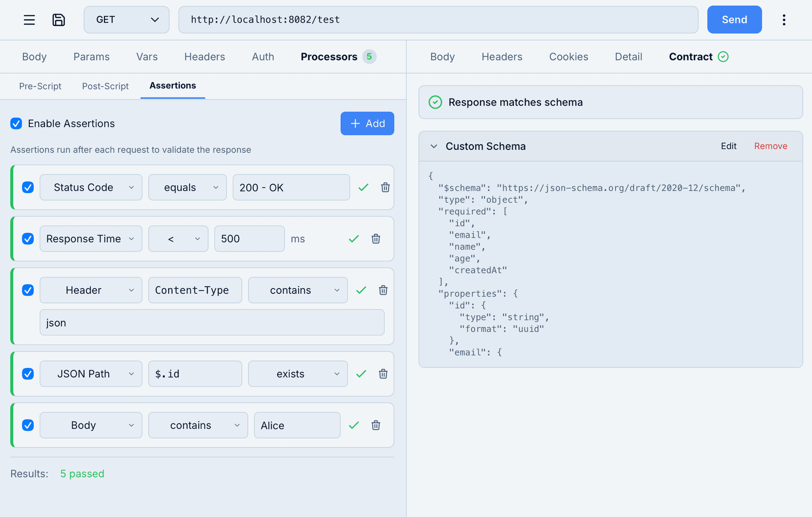Click the success icon on Response matches schema
Image resolution: width=812 pixels, height=517 pixels.
(435, 102)
